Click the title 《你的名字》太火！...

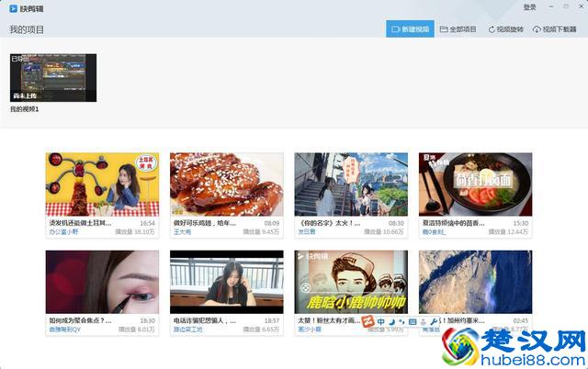coord(329,223)
